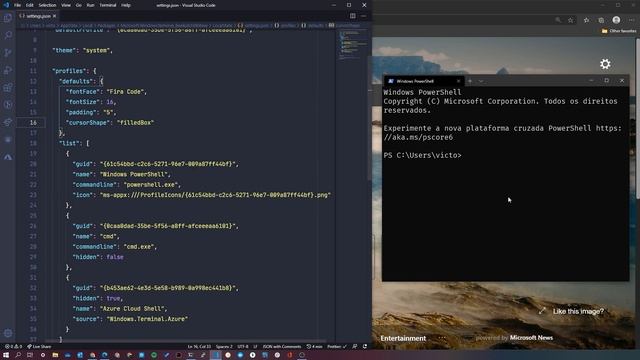
Task: Open Edge profile avatar
Action: (616, 20)
